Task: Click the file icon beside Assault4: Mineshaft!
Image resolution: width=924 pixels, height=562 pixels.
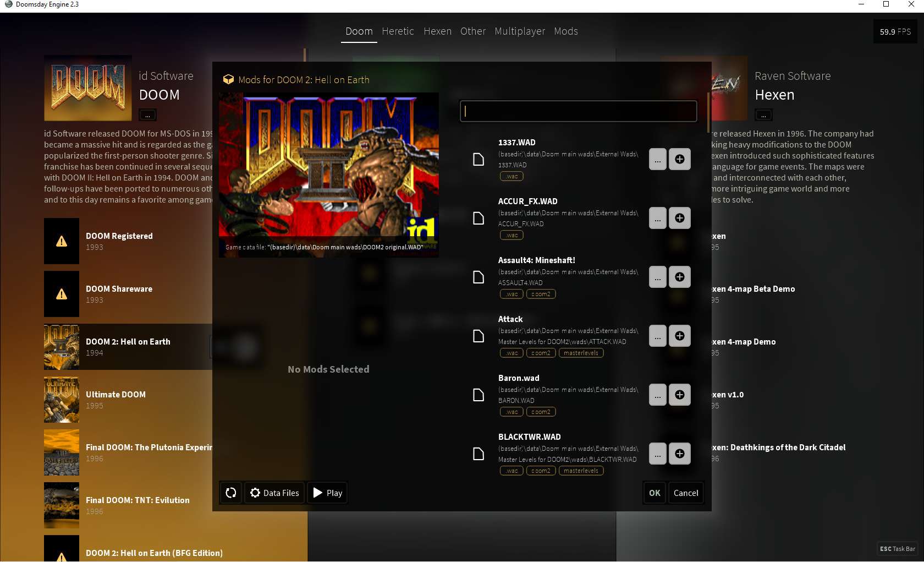Action: pyautogui.click(x=479, y=277)
